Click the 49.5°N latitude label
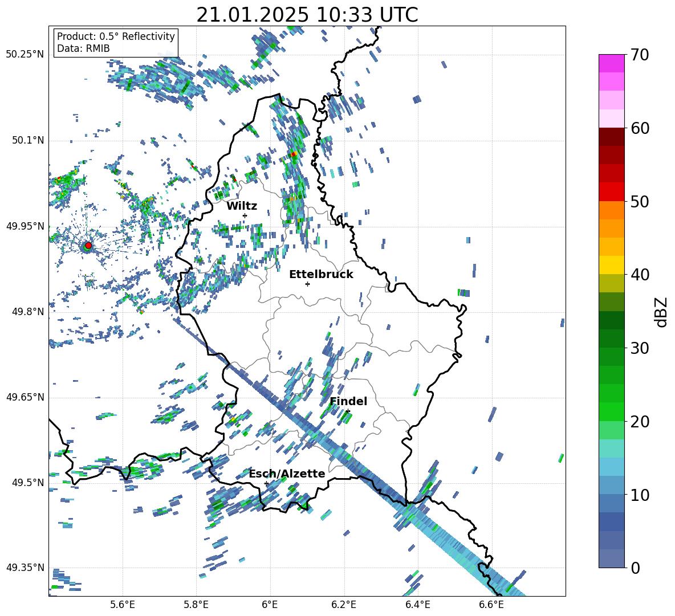The width and height of the screenshot is (675, 616). tap(27, 482)
